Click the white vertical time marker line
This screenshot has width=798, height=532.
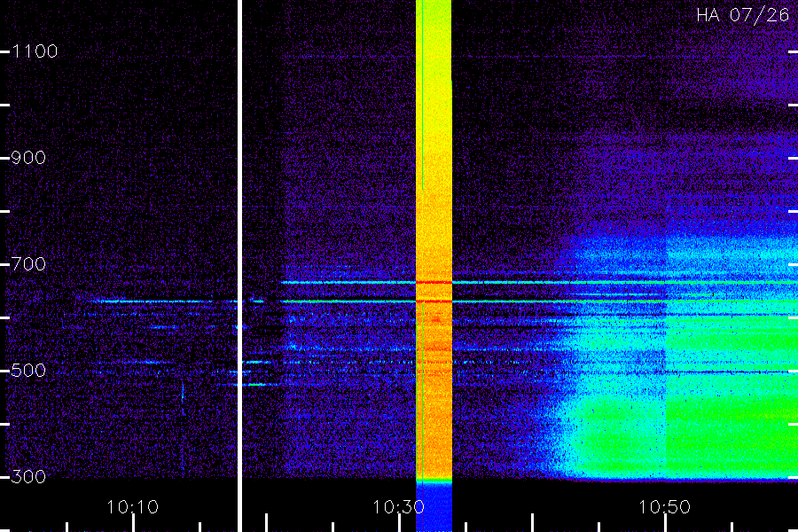click(x=239, y=266)
